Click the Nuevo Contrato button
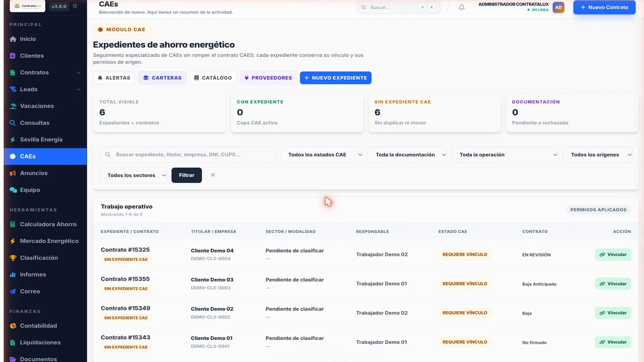 [x=604, y=7]
